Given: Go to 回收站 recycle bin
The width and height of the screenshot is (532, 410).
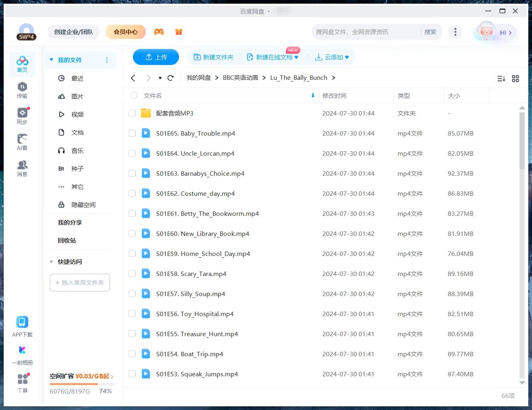Looking at the screenshot, I should [x=67, y=240].
